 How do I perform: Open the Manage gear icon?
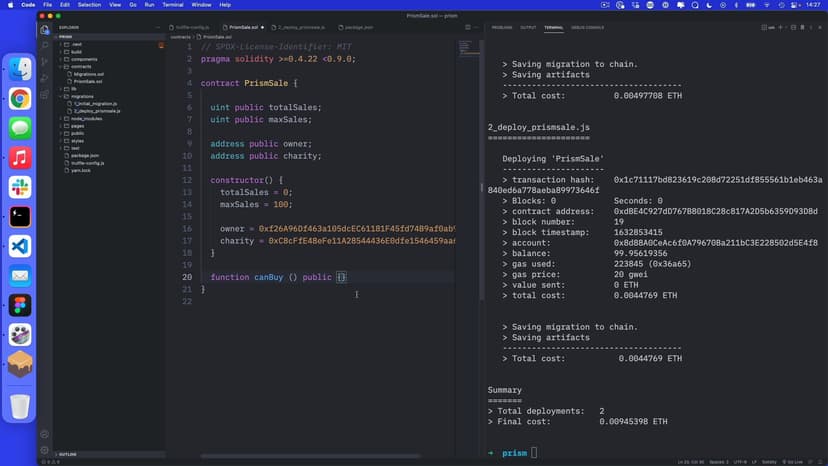(45, 451)
